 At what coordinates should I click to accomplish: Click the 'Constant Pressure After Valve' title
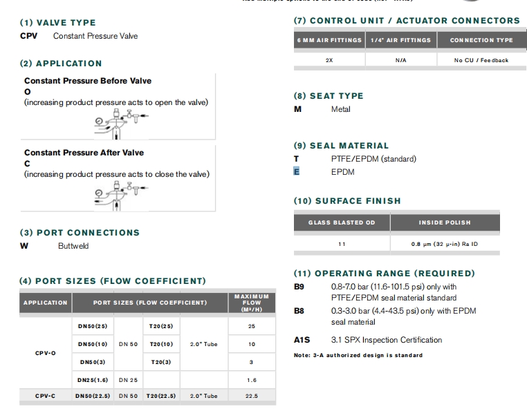pos(84,153)
